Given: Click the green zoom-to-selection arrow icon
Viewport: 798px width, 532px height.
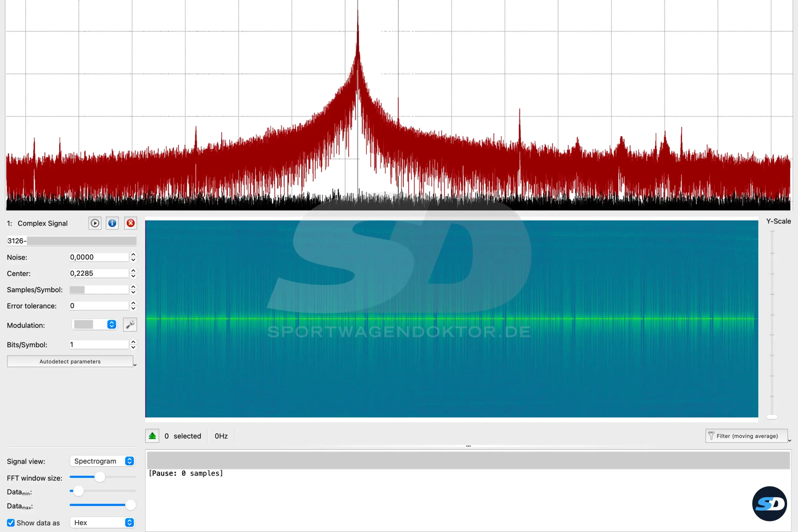Looking at the screenshot, I should (x=152, y=436).
